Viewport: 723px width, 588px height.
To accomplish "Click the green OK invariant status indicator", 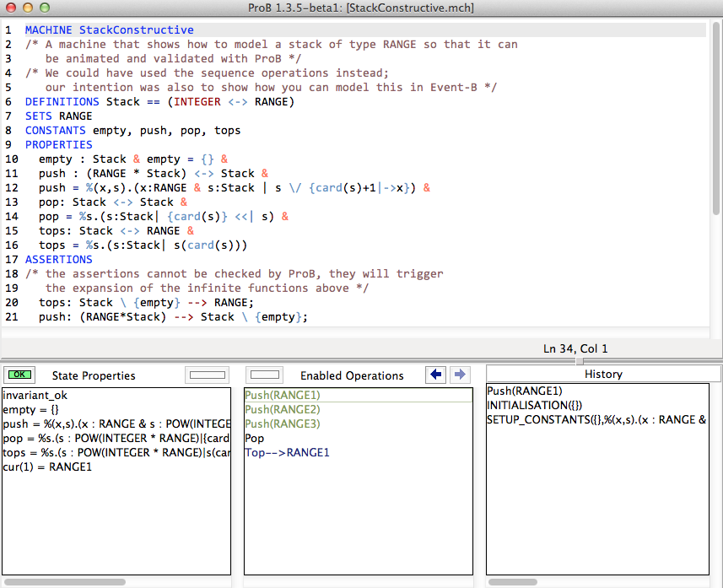I will click(19, 375).
